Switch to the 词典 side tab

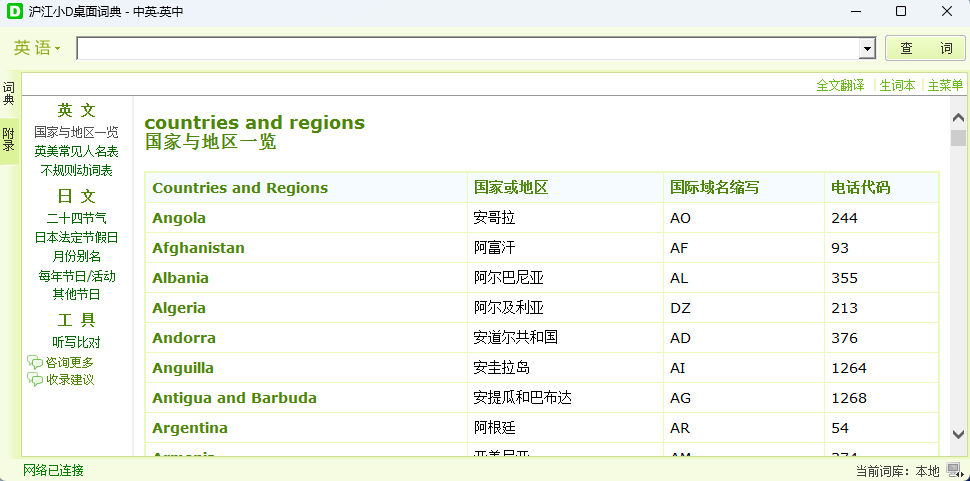click(x=9, y=93)
